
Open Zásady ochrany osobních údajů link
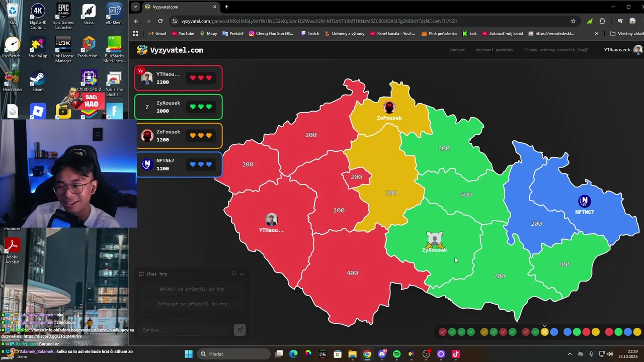point(556,50)
